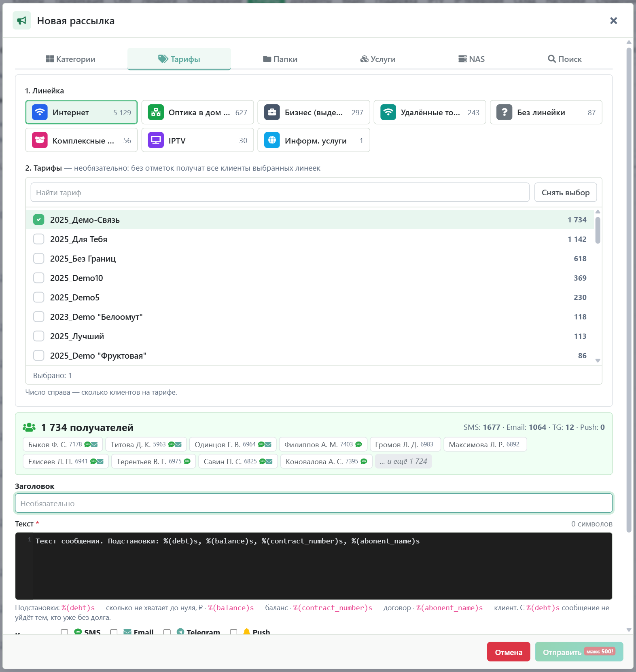Go to the Услуги tab

378,59
